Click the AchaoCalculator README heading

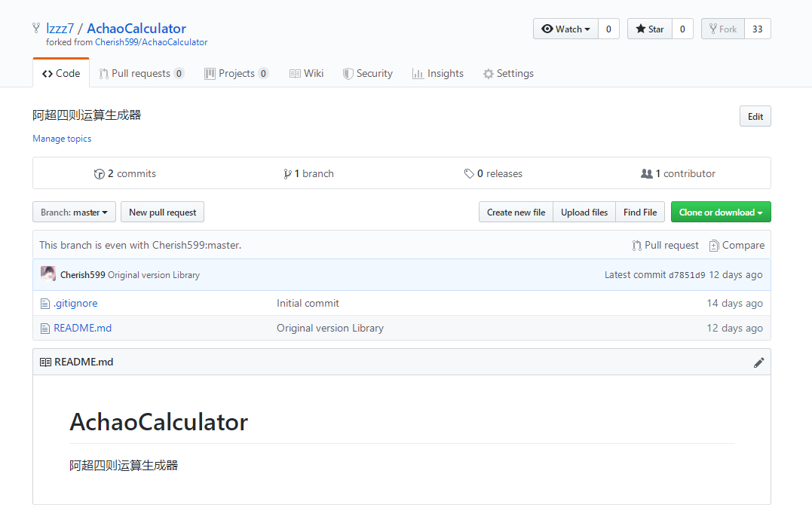(x=158, y=422)
